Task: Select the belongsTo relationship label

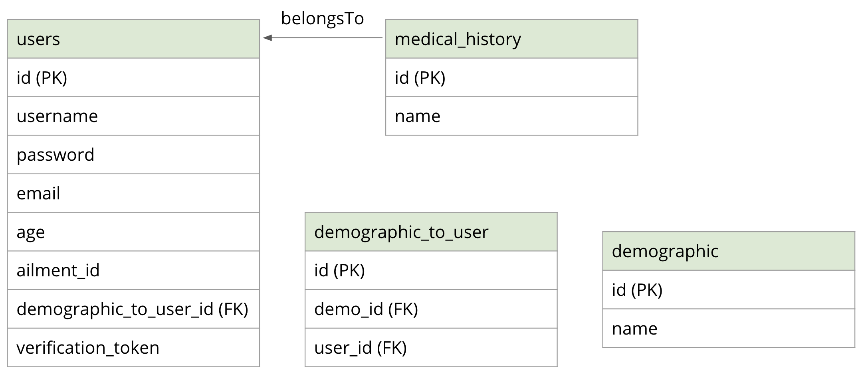Action: [322, 19]
